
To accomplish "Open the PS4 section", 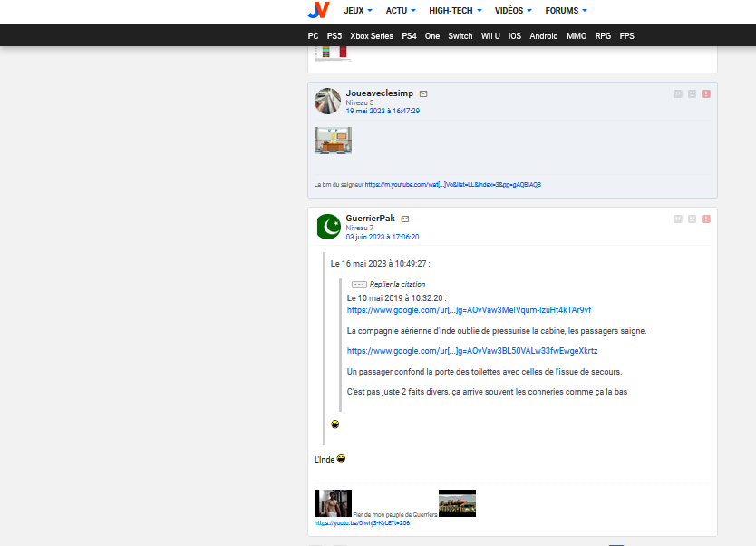I will (x=409, y=36).
